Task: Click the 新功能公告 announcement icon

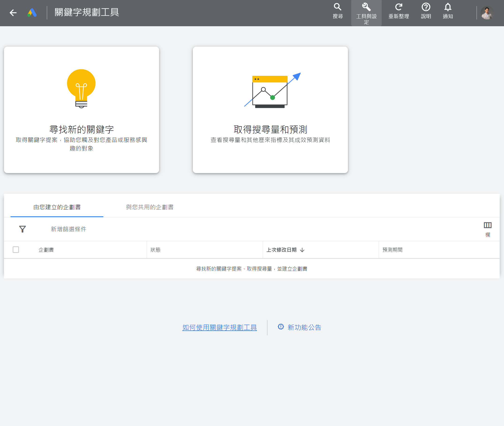Action: click(x=280, y=327)
